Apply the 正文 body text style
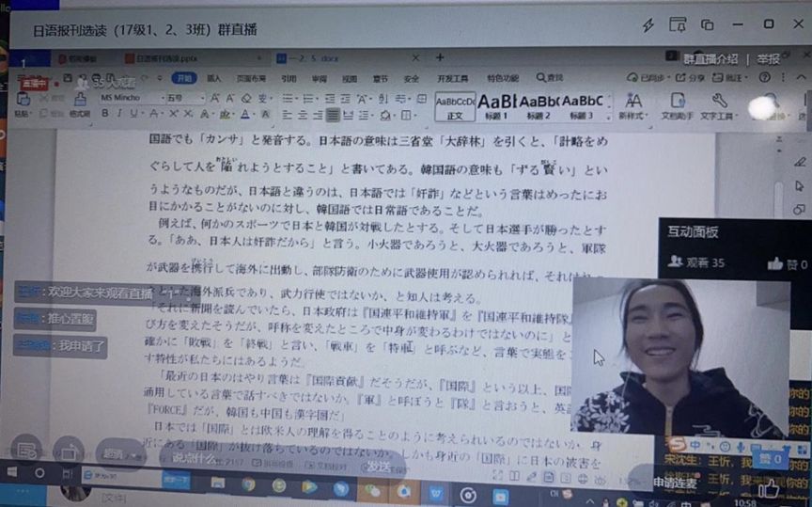Viewport: 812px width, 507px height. (x=455, y=107)
